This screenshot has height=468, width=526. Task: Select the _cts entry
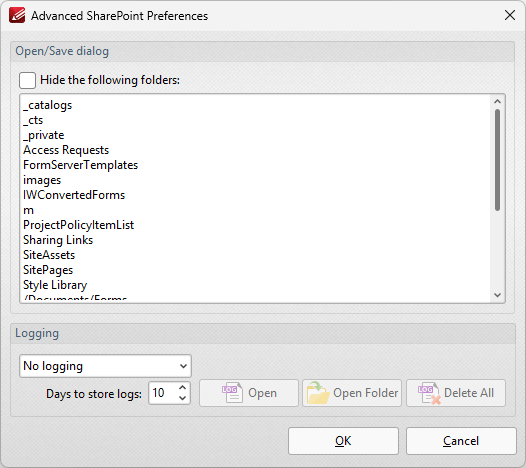[x=33, y=120]
